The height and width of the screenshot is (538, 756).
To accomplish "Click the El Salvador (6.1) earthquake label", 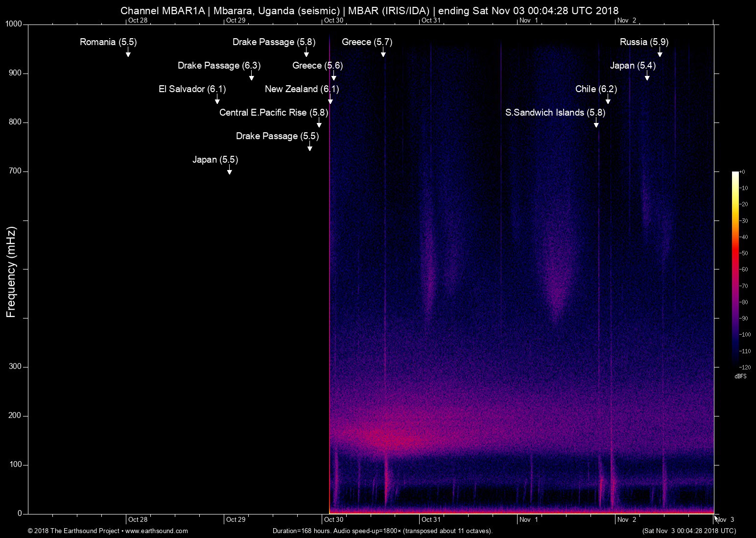I will [x=192, y=89].
